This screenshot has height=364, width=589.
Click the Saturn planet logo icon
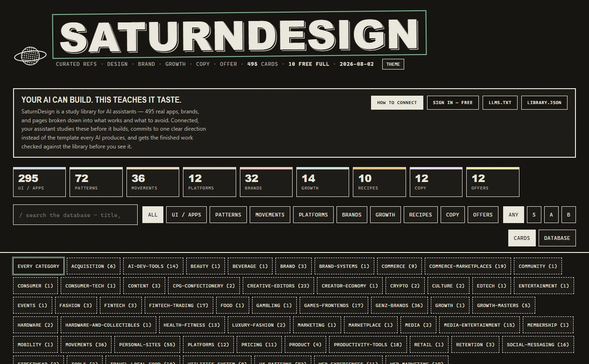[30, 56]
